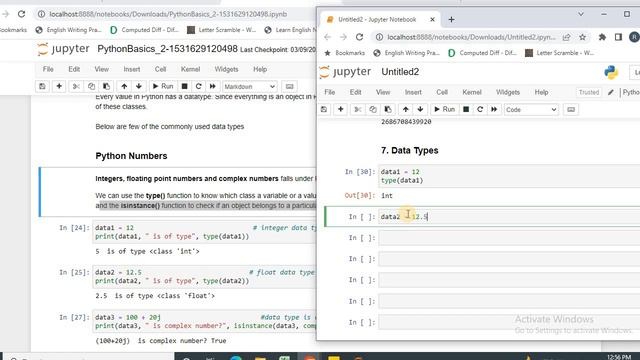
Task: Click the Trusted notebook indicator
Action: pos(589,92)
